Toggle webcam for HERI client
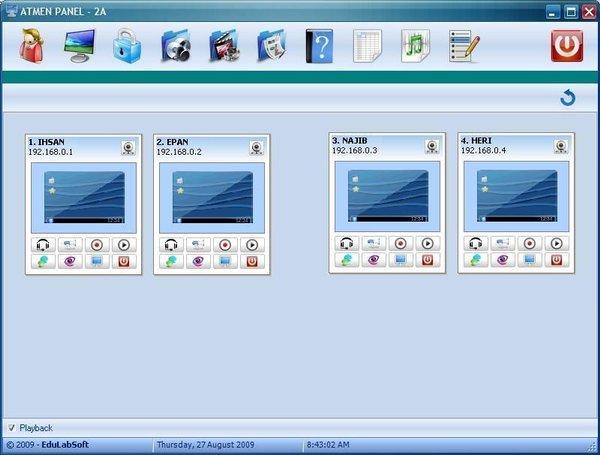Image resolution: width=600 pixels, height=455 pixels. 561,147
